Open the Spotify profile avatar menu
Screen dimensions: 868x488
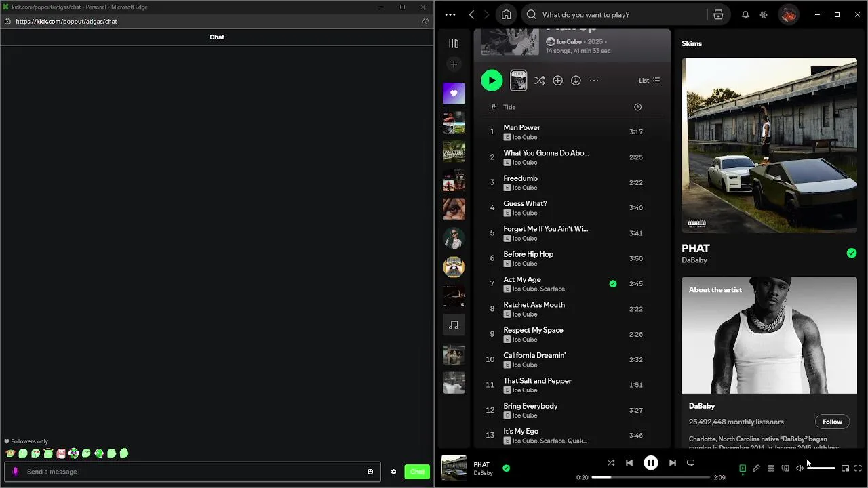(788, 14)
